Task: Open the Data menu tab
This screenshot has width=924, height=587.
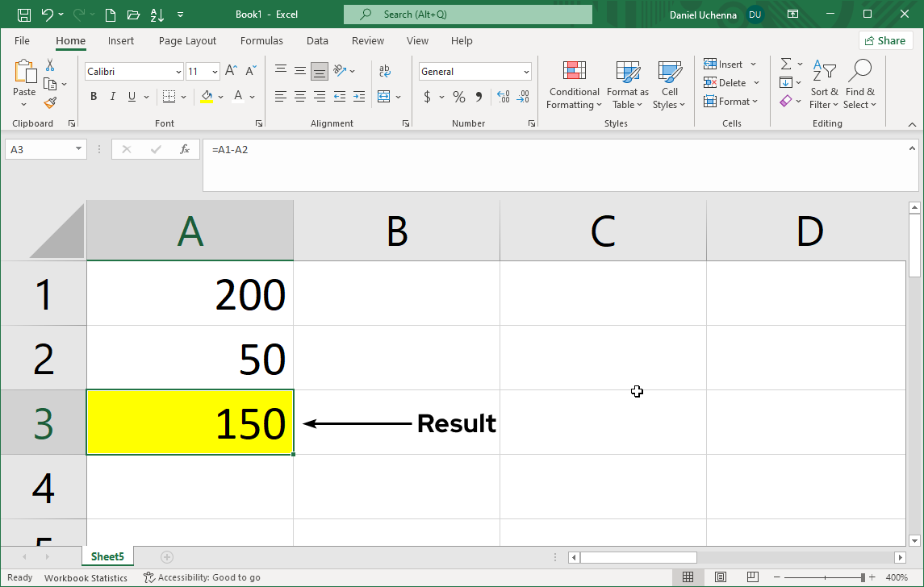Action: pos(316,40)
